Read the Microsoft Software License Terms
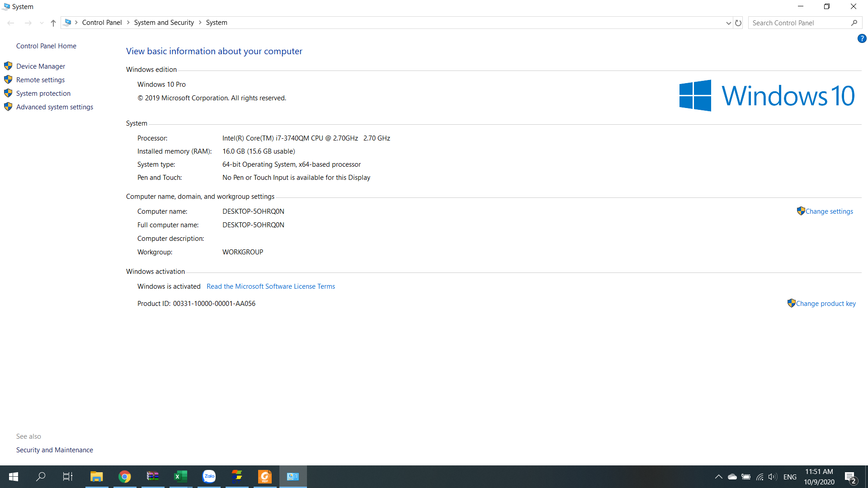868x488 pixels. pyautogui.click(x=270, y=286)
